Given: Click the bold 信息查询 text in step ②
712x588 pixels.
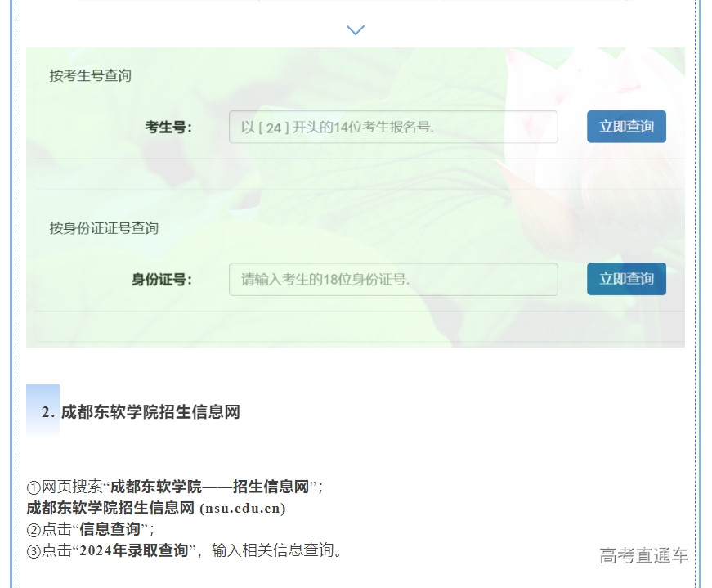Looking at the screenshot, I should [110, 529].
